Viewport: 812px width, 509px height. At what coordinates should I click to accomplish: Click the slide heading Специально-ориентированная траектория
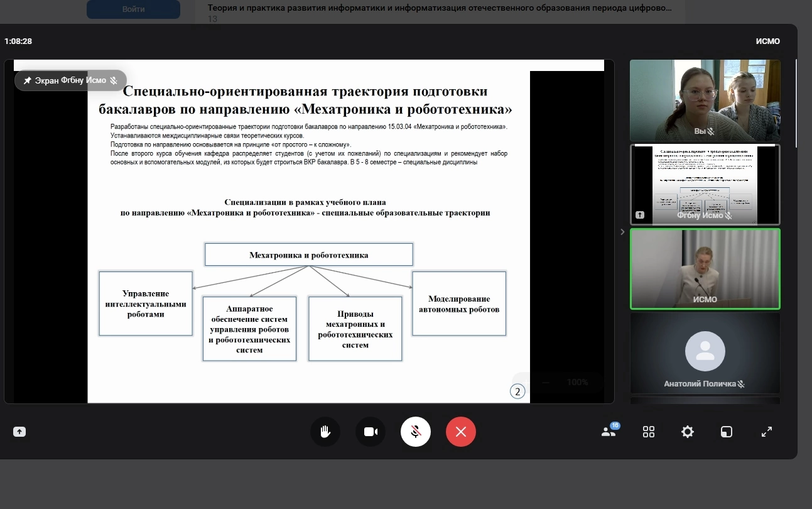click(x=306, y=100)
